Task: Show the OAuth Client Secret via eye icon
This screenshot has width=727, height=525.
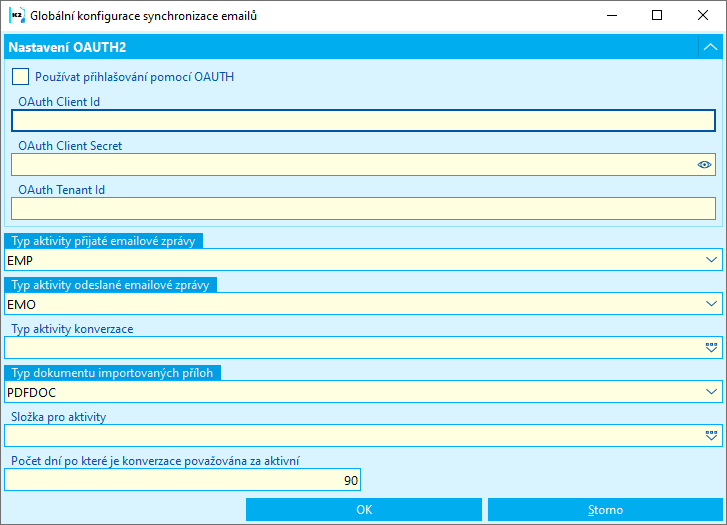Action: [704, 165]
